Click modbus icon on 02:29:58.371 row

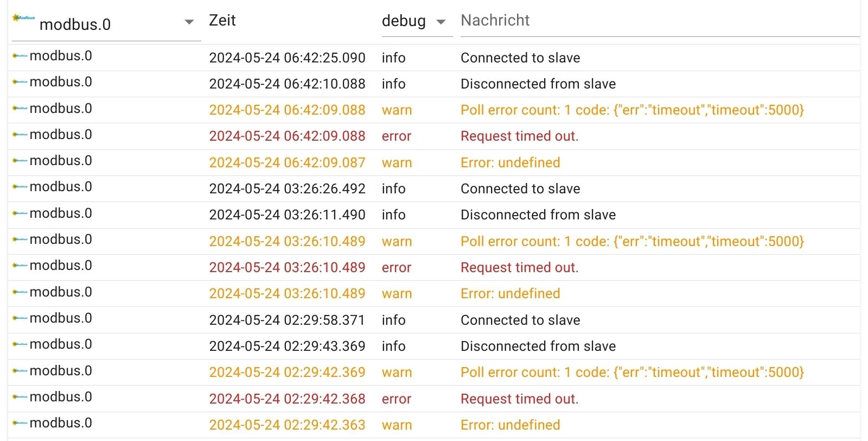pyautogui.click(x=20, y=318)
